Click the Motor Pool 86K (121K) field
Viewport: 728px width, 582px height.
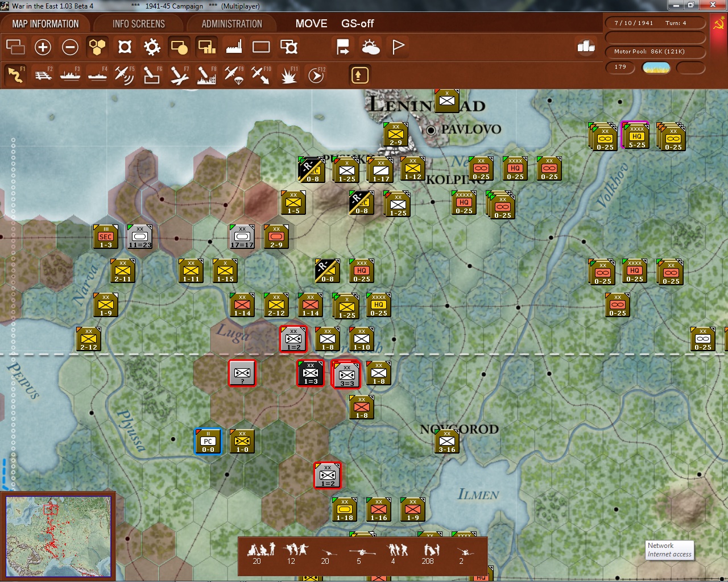click(x=655, y=51)
